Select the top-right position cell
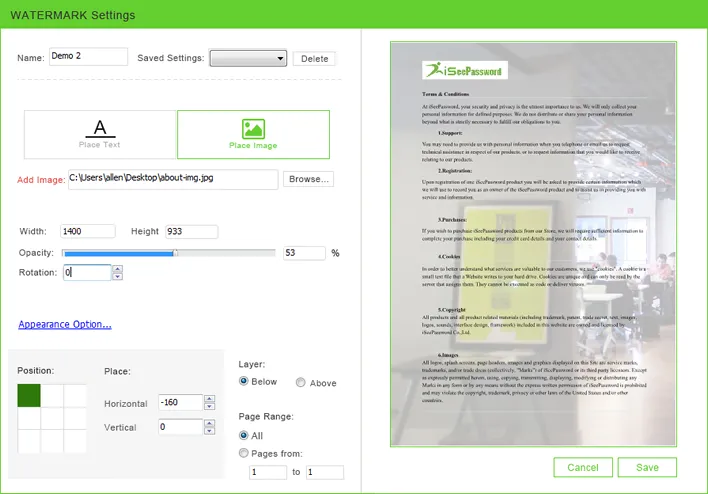 click(x=75, y=396)
